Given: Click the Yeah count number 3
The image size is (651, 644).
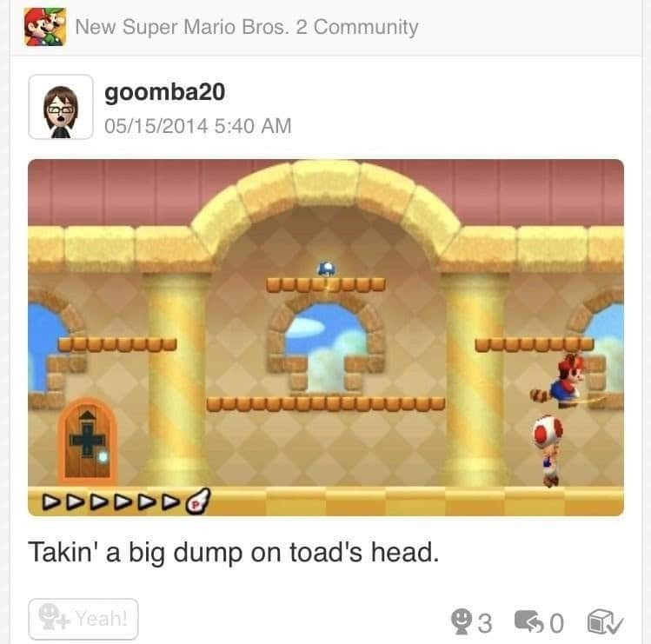Looking at the screenshot, I should point(485,623).
